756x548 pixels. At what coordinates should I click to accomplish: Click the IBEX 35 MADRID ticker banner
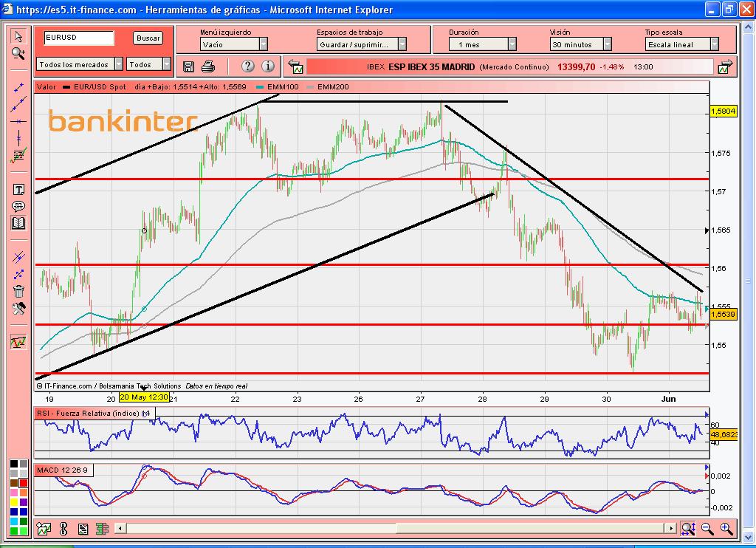pyautogui.click(x=509, y=66)
